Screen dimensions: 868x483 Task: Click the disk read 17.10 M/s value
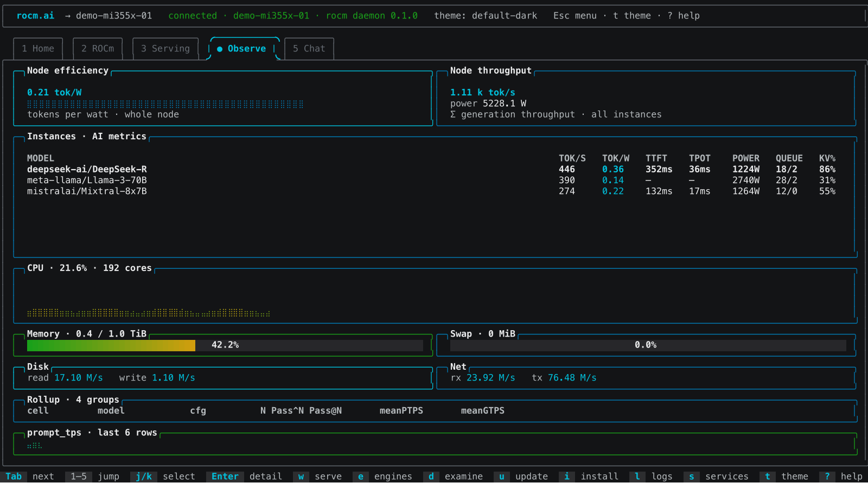pos(79,378)
